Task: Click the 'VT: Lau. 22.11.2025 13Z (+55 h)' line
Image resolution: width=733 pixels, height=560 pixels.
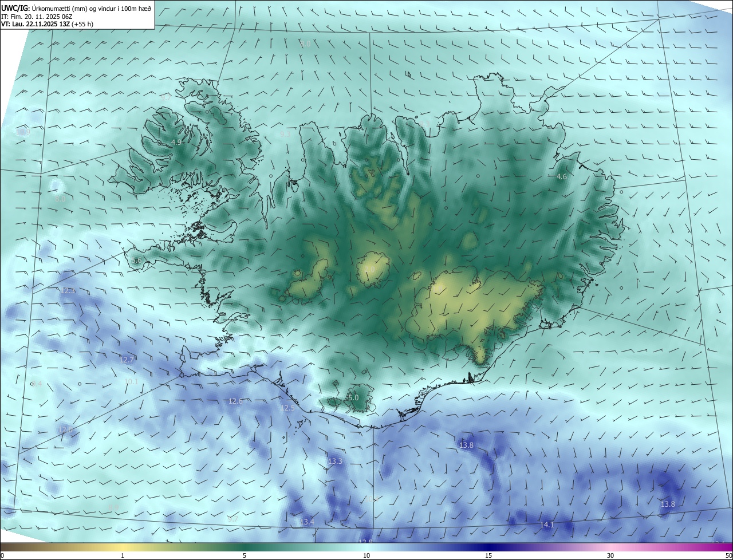Action: (x=47, y=24)
